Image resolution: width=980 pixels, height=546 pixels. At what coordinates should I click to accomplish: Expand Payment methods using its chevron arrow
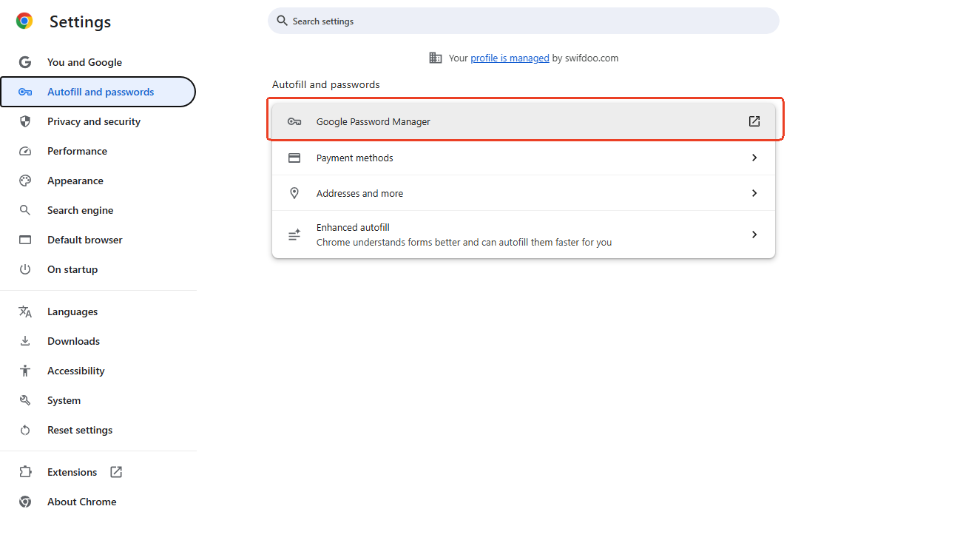pyautogui.click(x=754, y=158)
